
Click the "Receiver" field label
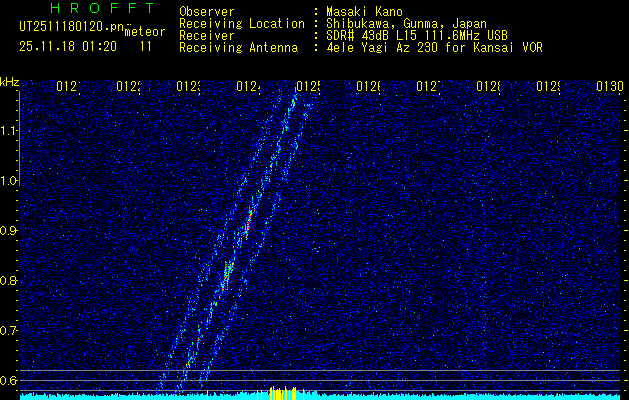207,36
